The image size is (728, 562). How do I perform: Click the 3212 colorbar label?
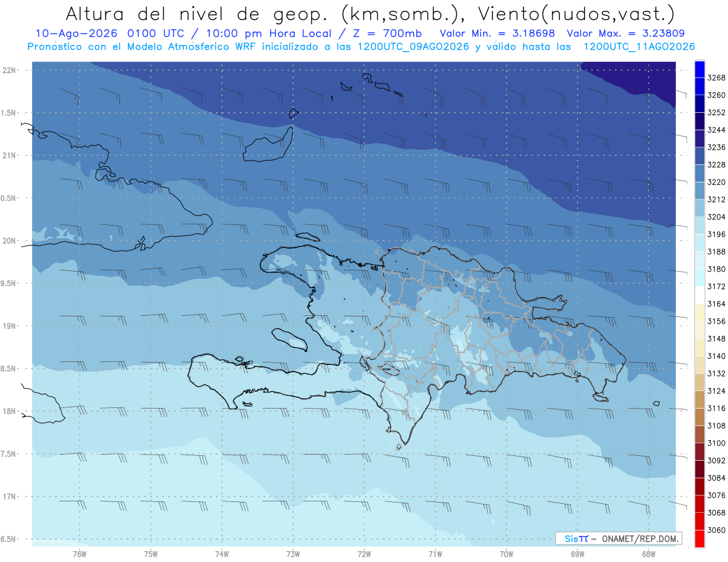tap(716, 199)
